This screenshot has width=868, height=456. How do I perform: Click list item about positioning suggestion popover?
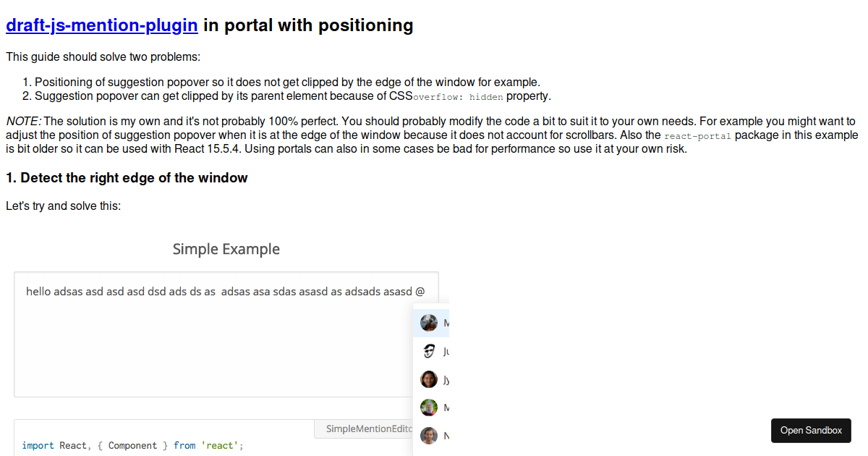[287, 83]
